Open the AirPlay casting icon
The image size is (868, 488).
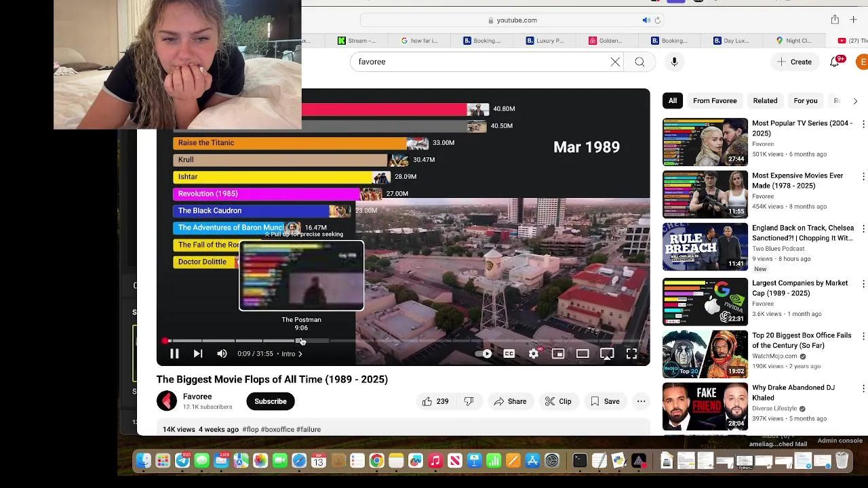(607, 354)
